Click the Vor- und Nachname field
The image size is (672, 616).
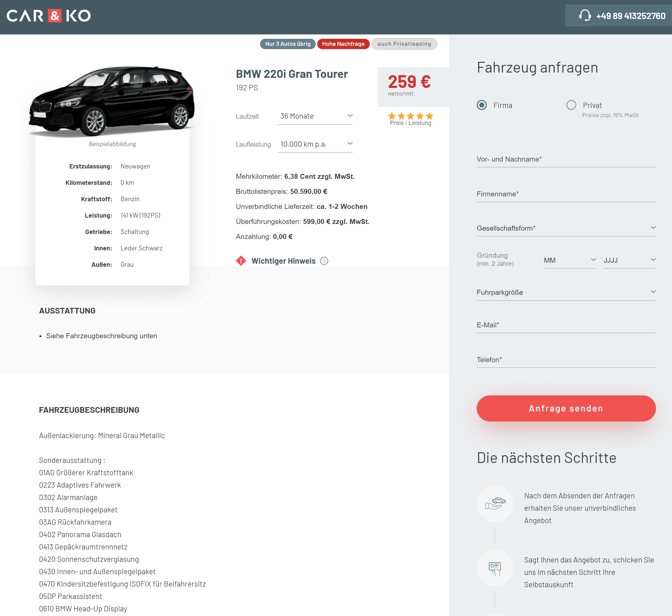(x=566, y=159)
